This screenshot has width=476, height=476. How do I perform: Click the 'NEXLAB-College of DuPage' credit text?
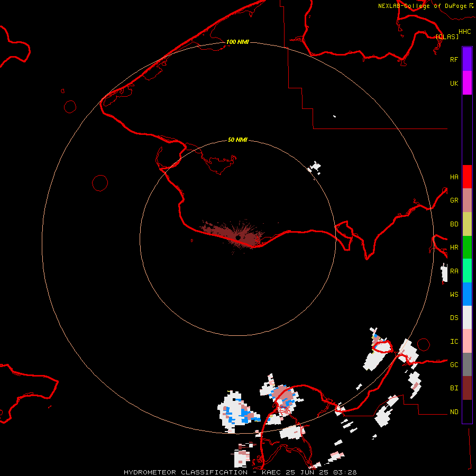pyautogui.click(x=422, y=6)
